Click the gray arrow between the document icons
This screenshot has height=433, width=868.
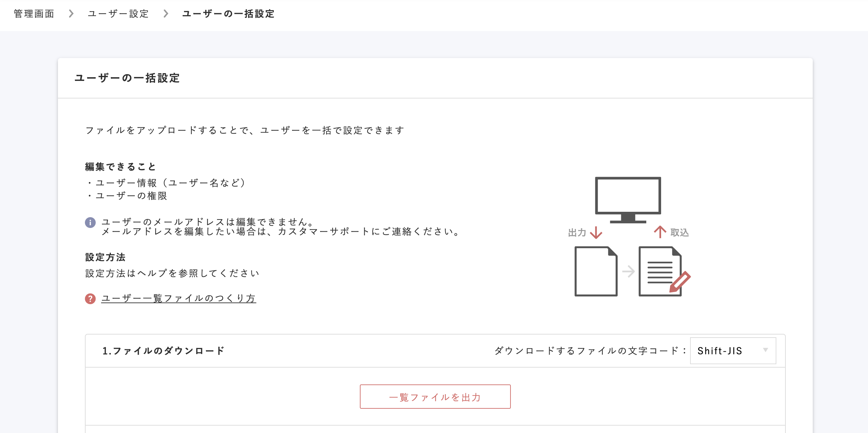tap(628, 271)
